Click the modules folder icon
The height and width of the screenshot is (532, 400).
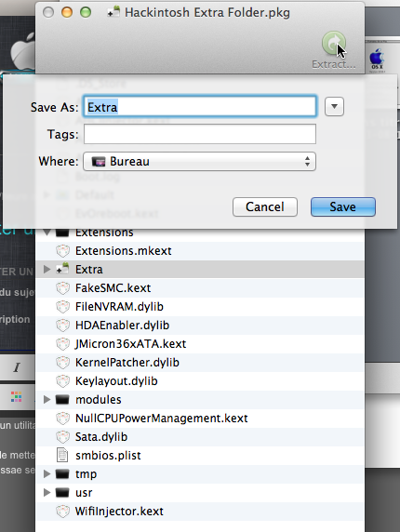pyautogui.click(x=62, y=400)
